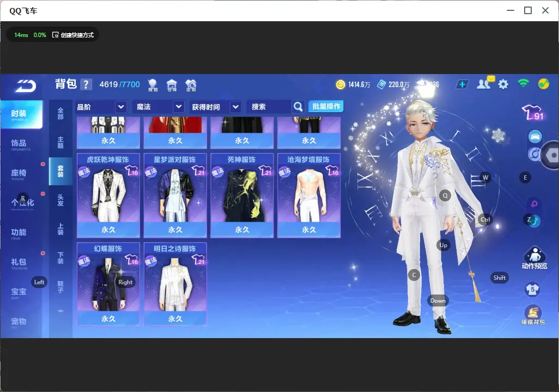Select the 宠物 pet tab
Screen dimensions: 559x392
[19, 322]
